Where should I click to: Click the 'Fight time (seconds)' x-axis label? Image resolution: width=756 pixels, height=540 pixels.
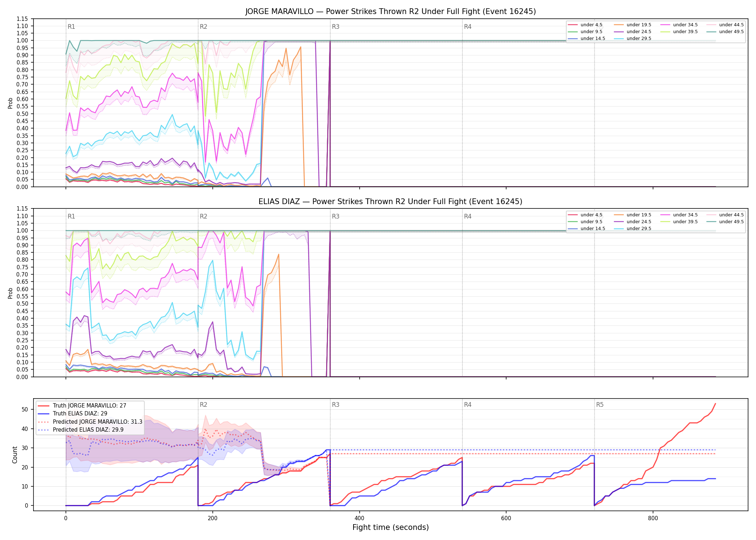(391, 527)
